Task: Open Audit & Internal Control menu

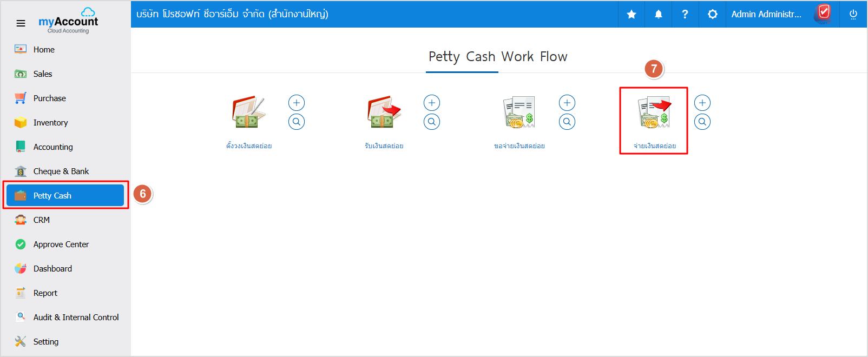Action: point(76,317)
